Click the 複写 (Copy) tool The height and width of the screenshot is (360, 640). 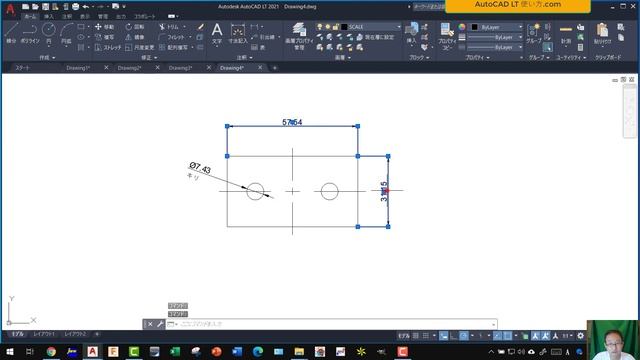(x=104, y=37)
